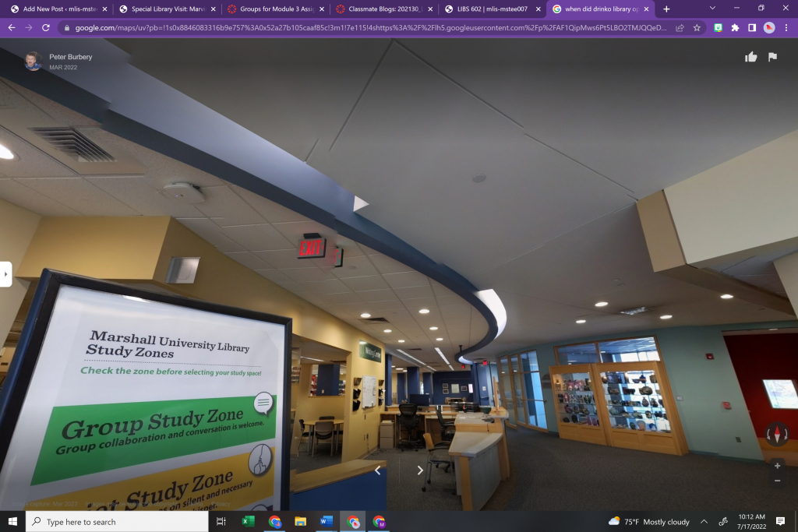Open the Chrome icon with the M badge
This screenshot has width=798, height=532.
click(x=379, y=521)
